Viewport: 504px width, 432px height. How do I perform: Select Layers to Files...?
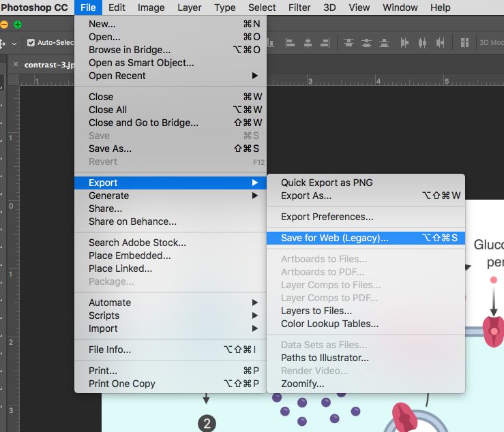(x=366, y=311)
